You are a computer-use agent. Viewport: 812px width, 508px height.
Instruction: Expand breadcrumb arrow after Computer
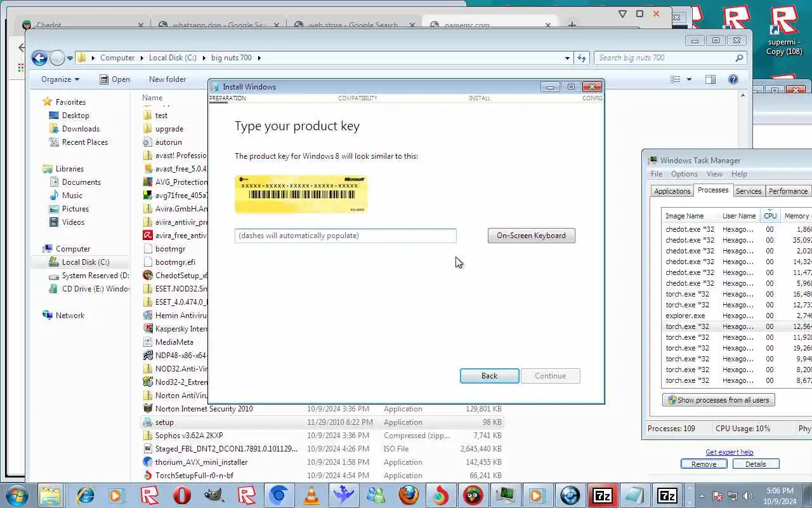point(141,58)
